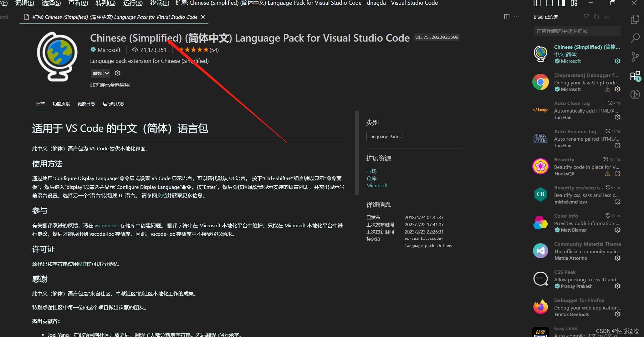This screenshot has height=337, width=644.
Task: Open the 运行(R) menu
Action: click(x=133, y=3)
